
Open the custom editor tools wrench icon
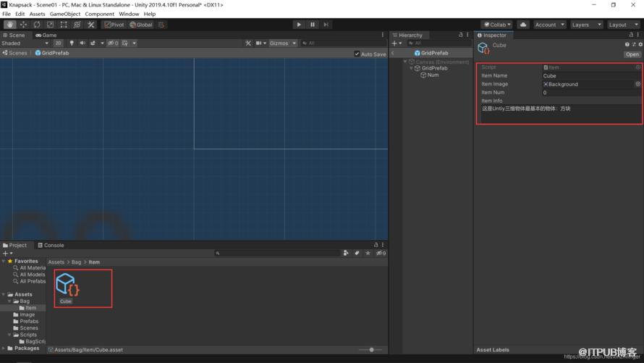(x=90, y=25)
